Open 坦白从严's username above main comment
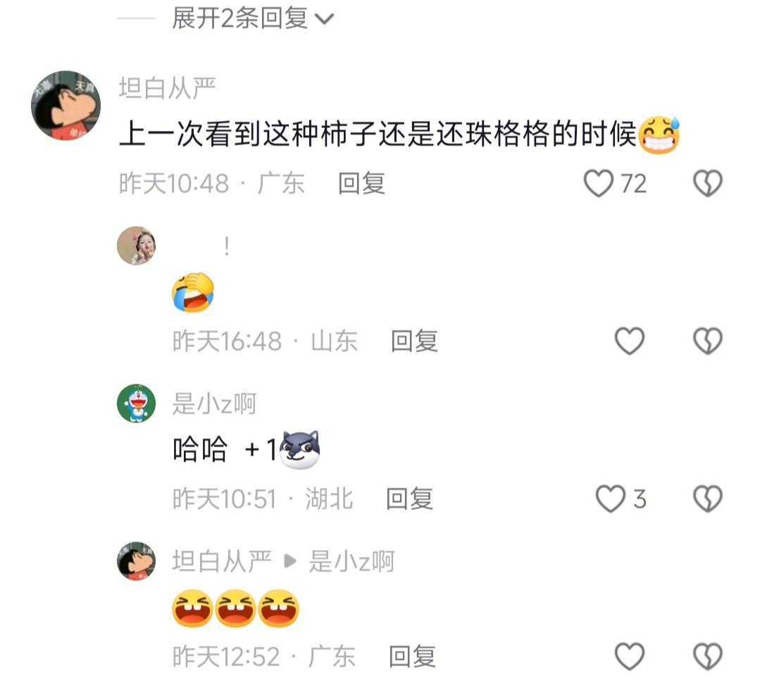The image size is (760, 700). click(x=167, y=88)
